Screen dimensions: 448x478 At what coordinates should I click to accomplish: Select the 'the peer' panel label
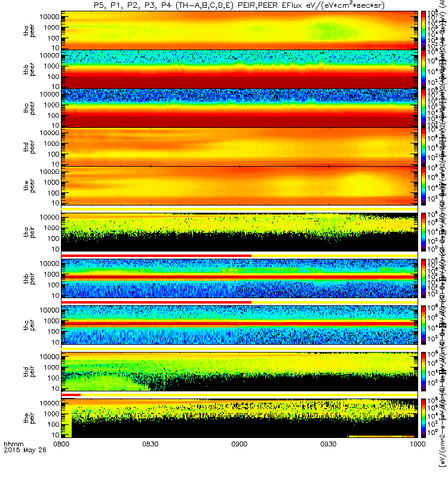[x=29, y=186]
